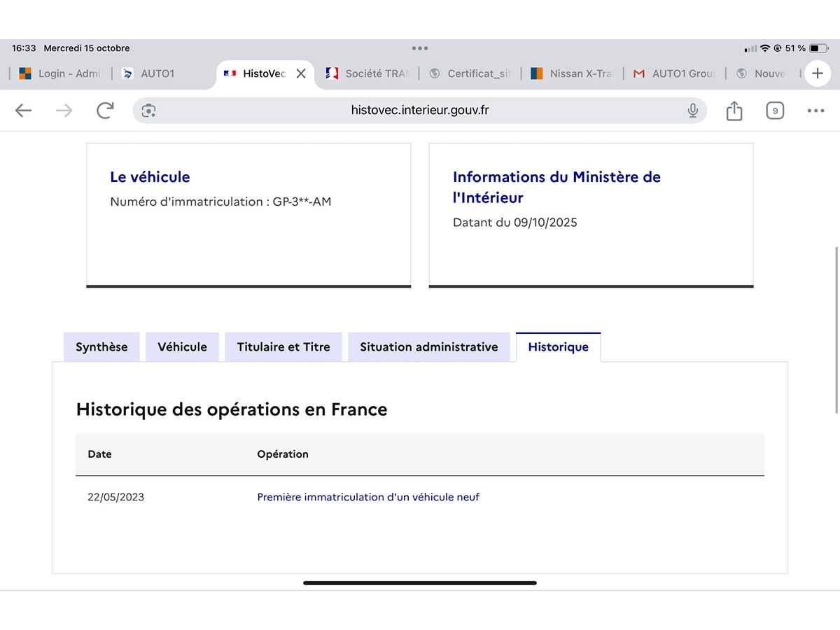Viewport: 840px width, 630px height.
Task: Close the HistoVec tab
Action: click(x=301, y=73)
